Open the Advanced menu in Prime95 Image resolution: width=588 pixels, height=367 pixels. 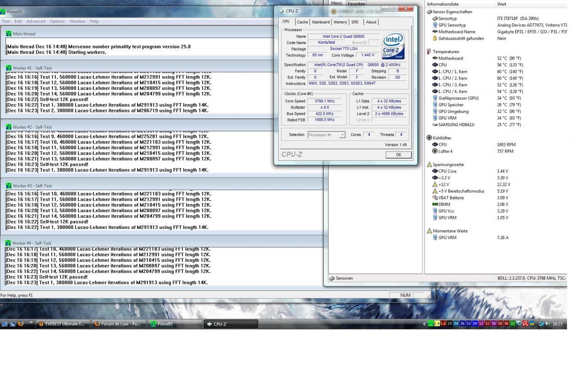coord(36,21)
